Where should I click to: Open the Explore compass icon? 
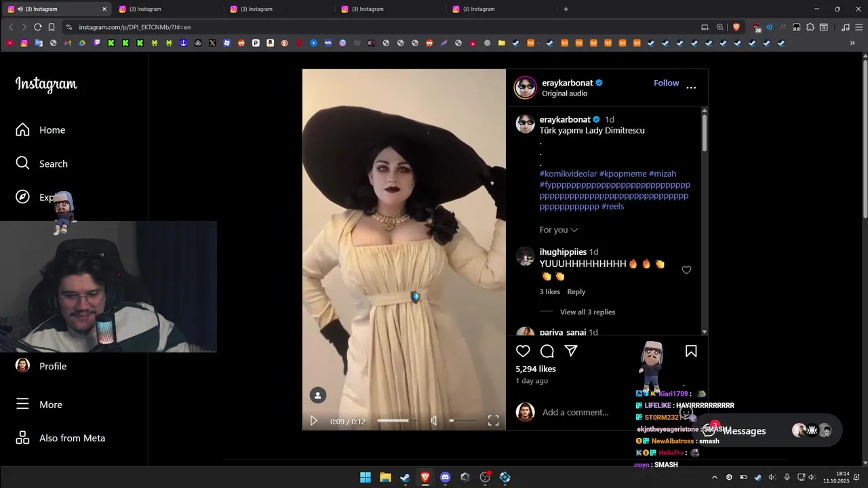pos(22,197)
